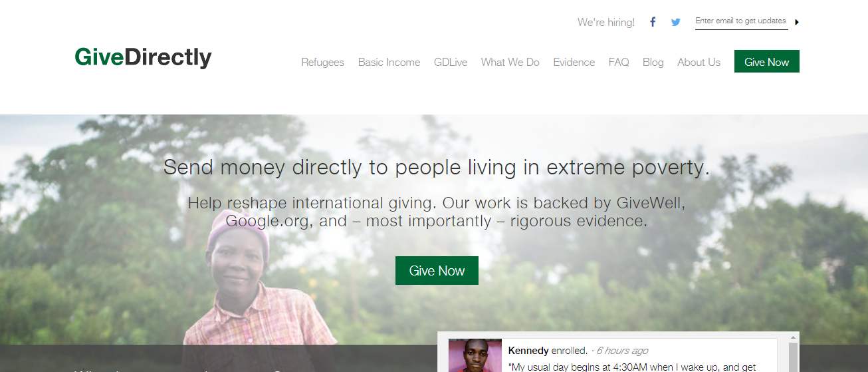The image size is (868, 372).
Task: Navigate to About Us
Action: point(699,62)
